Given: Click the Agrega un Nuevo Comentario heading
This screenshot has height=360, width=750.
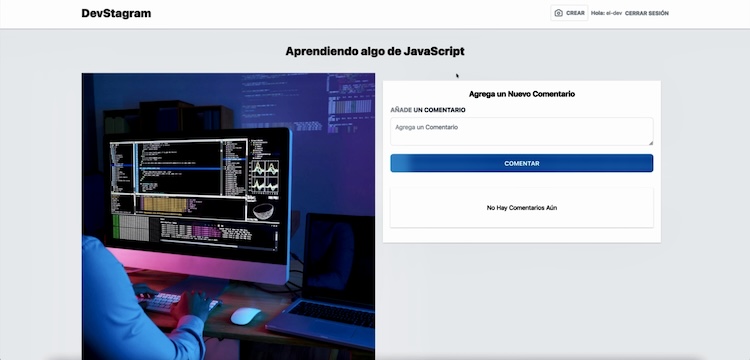Looking at the screenshot, I should [x=522, y=94].
